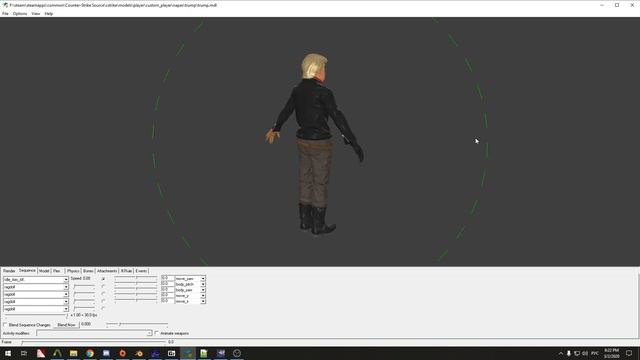Image resolution: width=640 pixels, height=360 pixels.
Task: Open the Help menu
Action: click(49, 13)
